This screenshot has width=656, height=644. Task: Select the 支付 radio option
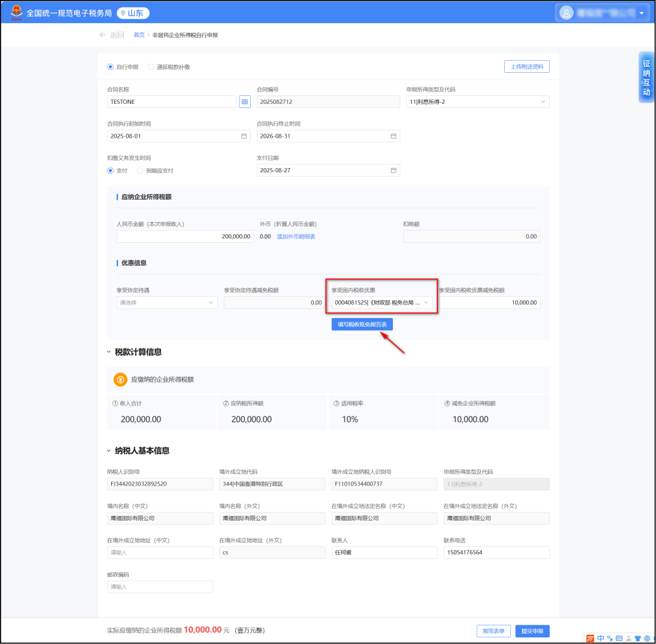pos(111,171)
